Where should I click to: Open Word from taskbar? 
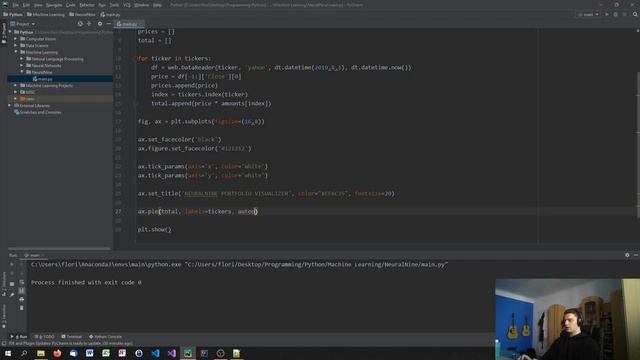click(x=90, y=353)
